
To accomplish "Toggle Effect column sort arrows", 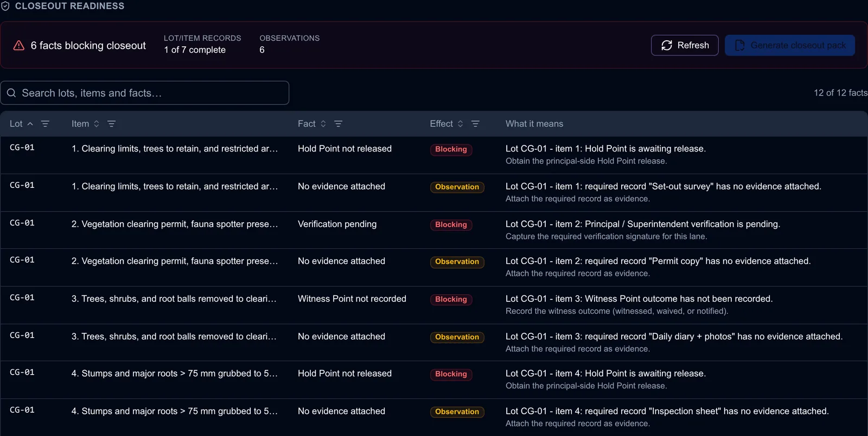I will [461, 124].
